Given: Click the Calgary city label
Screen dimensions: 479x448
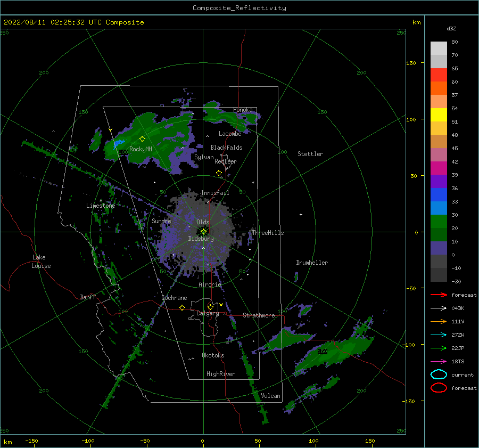Looking at the screenshot, I should pos(208,313).
